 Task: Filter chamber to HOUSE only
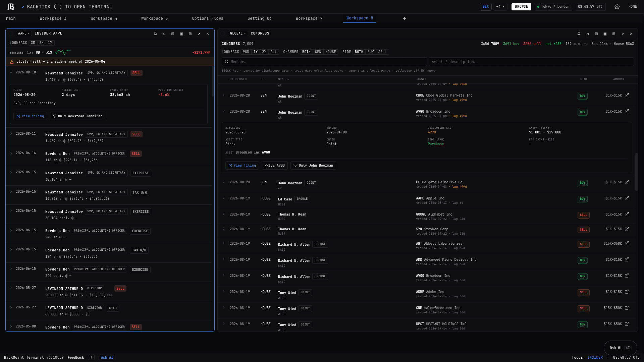point(331,52)
